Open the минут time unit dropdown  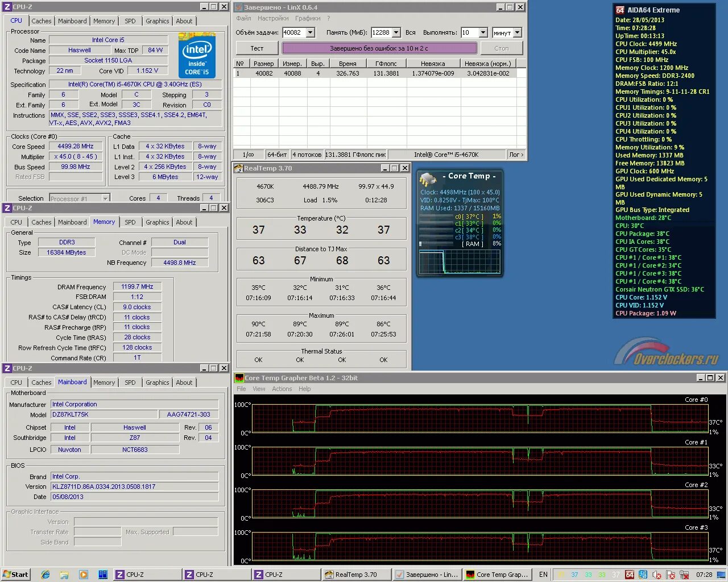518,32
